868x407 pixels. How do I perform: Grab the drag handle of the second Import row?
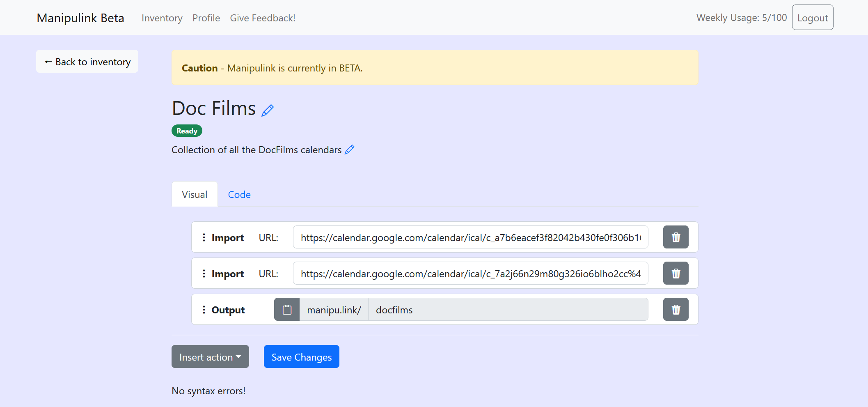[x=204, y=274]
